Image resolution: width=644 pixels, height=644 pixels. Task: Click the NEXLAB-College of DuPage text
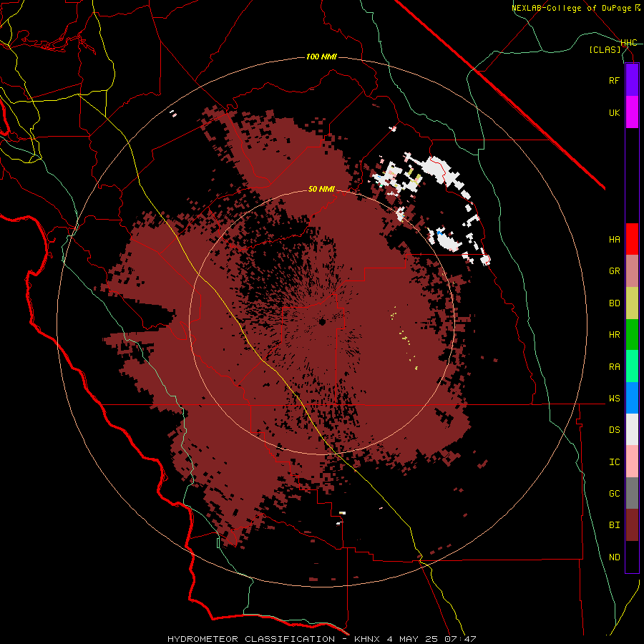point(572,8)
